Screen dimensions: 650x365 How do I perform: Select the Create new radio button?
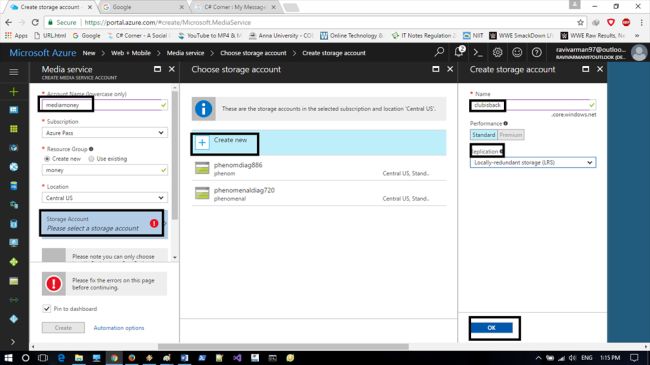pos(47,159)
